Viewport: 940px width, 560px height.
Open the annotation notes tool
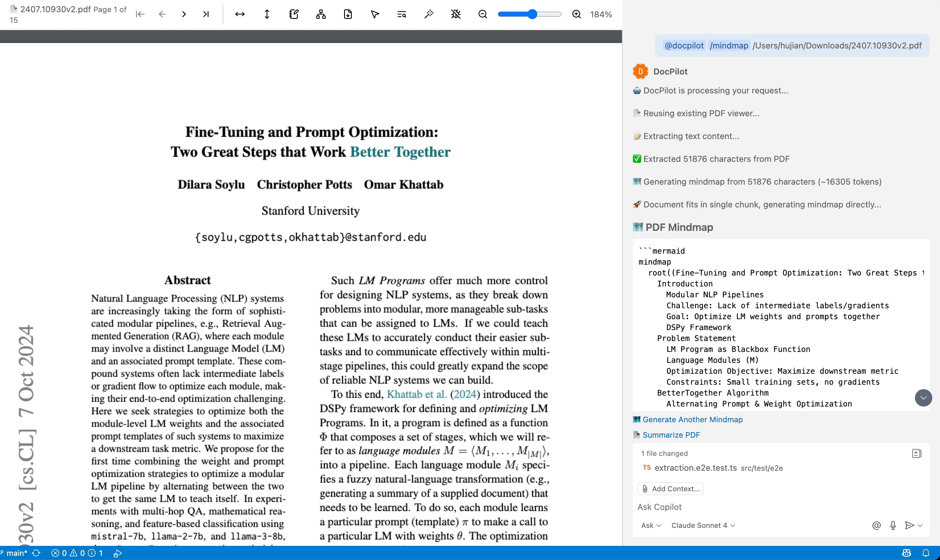[x=294, y=14]
